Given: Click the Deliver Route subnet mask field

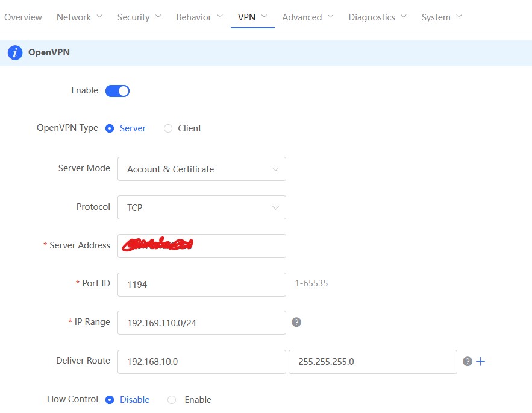Looking at the screenshot, I should (372, 361).
